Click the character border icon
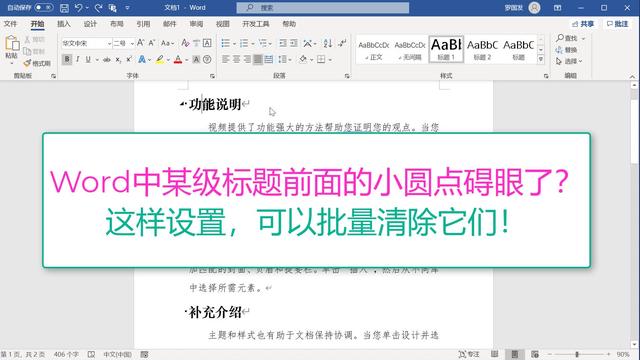 tap(207, 43)
